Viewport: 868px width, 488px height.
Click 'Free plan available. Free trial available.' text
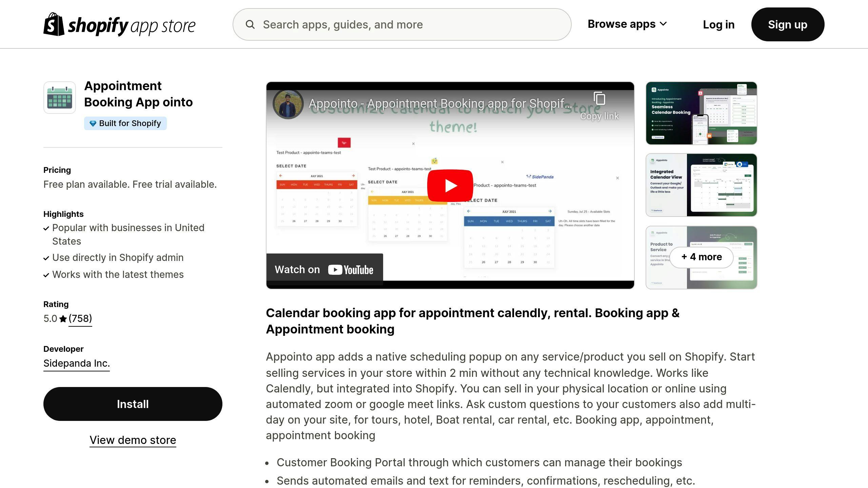click(130, 184)
